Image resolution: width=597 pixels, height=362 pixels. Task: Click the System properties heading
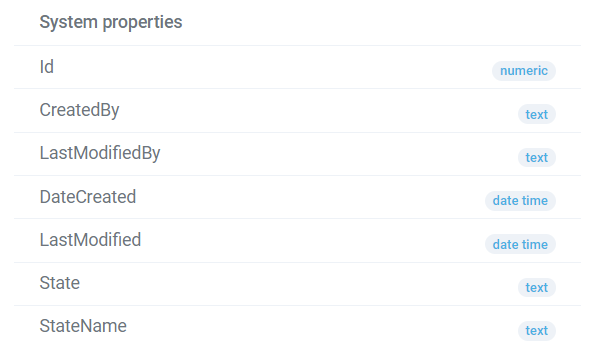[111, 22]
